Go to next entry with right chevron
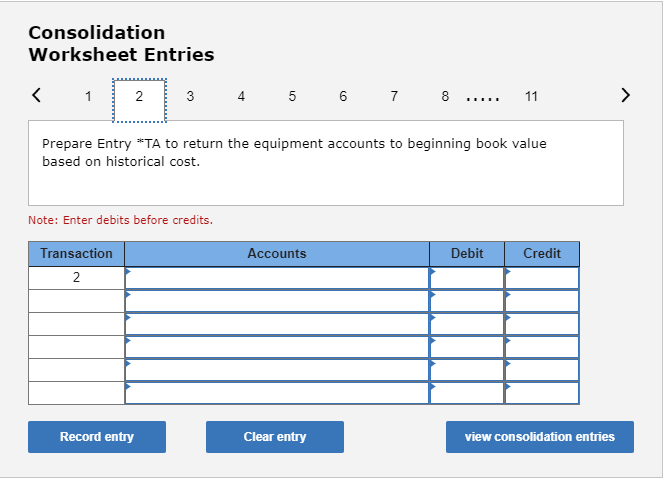The height and width of the screenshot is (483, 668). 625,95
